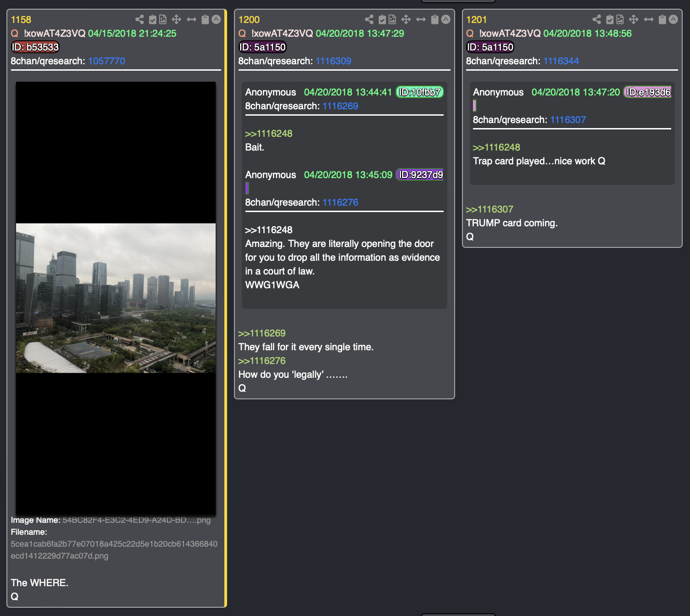Click the horizontal-arrows icon on post 1200
Screen dimensions: 690x616
pos(421,19)
